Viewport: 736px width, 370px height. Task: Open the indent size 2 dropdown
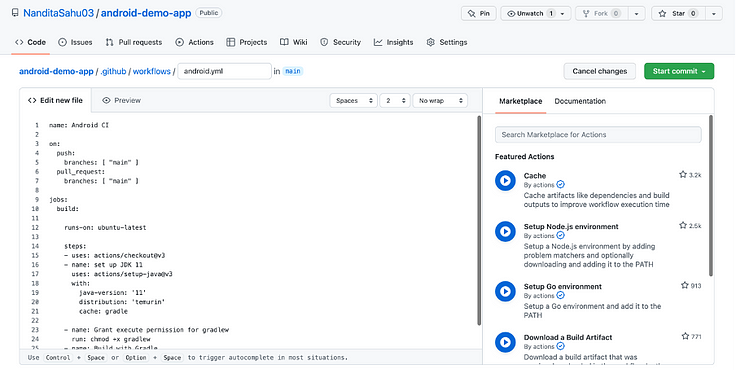point(395,100)
